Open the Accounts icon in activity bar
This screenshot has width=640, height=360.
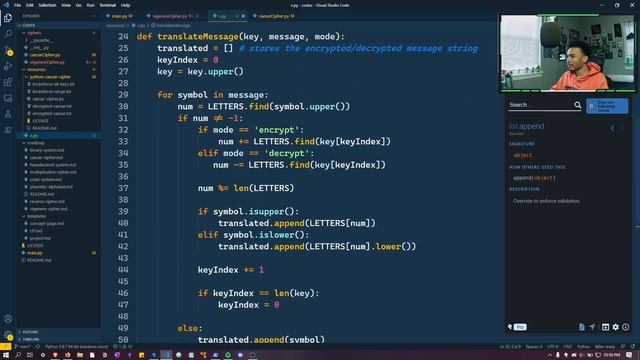8,319
